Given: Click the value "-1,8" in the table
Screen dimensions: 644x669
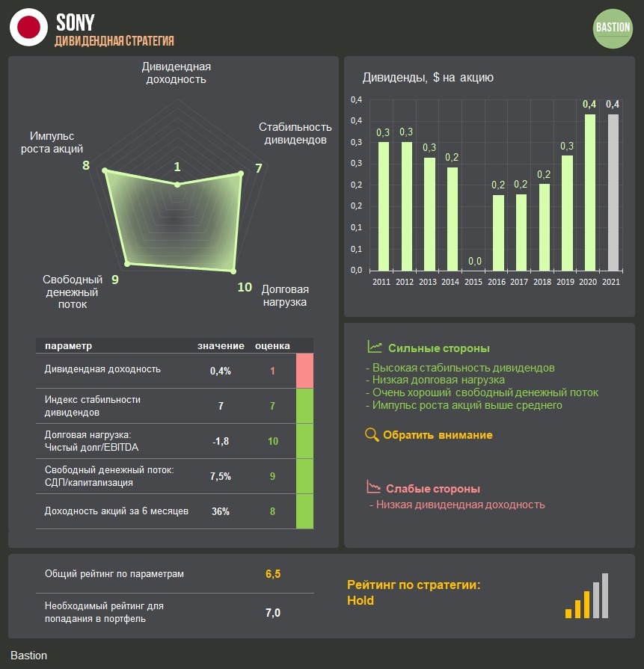Looking at the screenshot, I should tap(221, 441).
